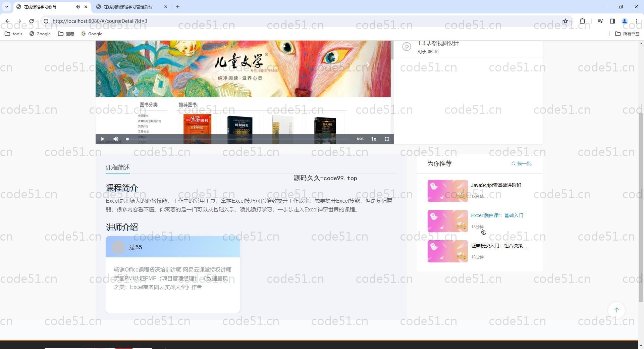Open 所有书签 all bookmarks folder
The width and height of the screenshot is (644, 349).
[627, 34]
